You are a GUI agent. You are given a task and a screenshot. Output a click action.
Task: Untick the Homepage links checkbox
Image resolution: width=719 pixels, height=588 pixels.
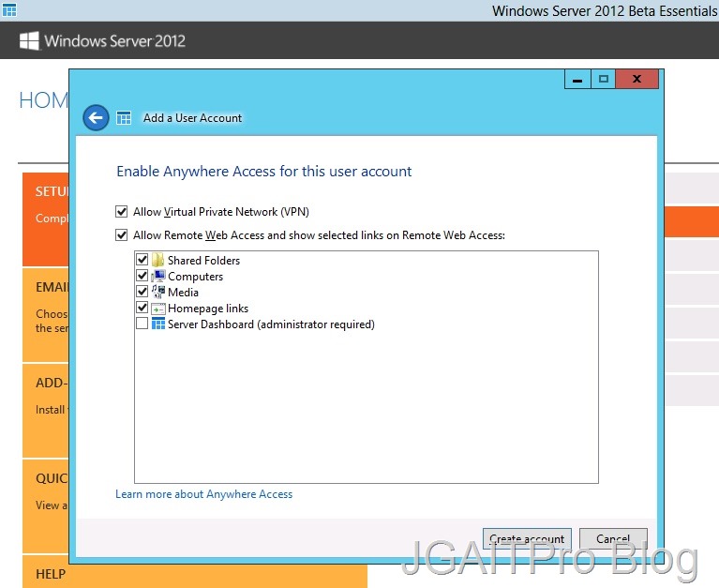pyautogui.click(x=142, y=308)
